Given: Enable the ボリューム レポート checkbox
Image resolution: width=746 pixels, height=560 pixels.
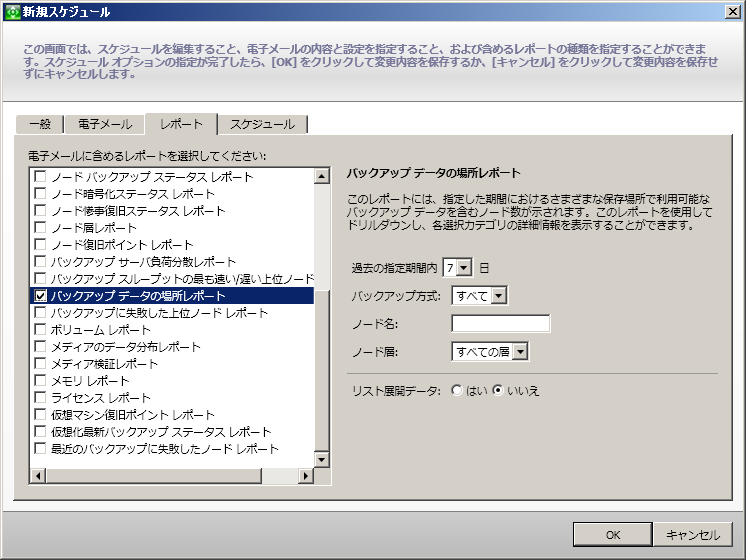Looking at the screenshot, I should [40, 329].
